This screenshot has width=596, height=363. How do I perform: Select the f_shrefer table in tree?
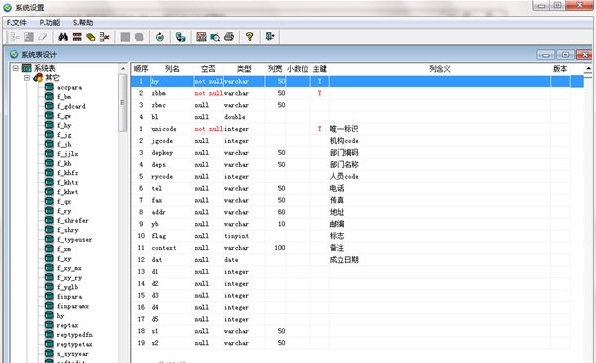pyautogui.click(x=73, y=220)
